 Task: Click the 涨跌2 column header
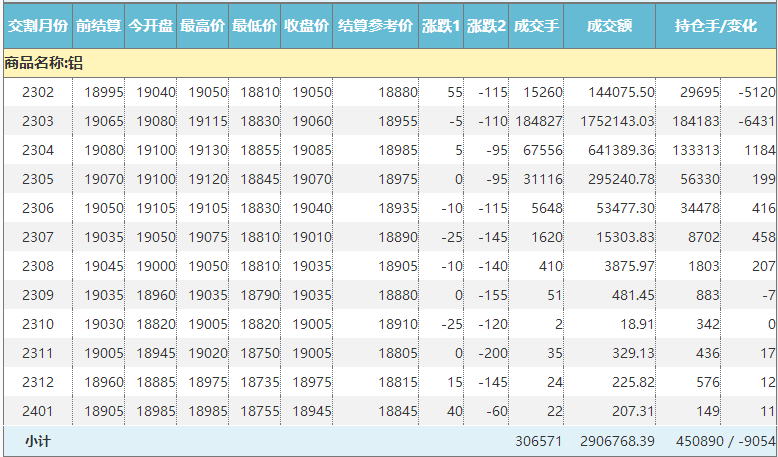(x=486, y=25)
